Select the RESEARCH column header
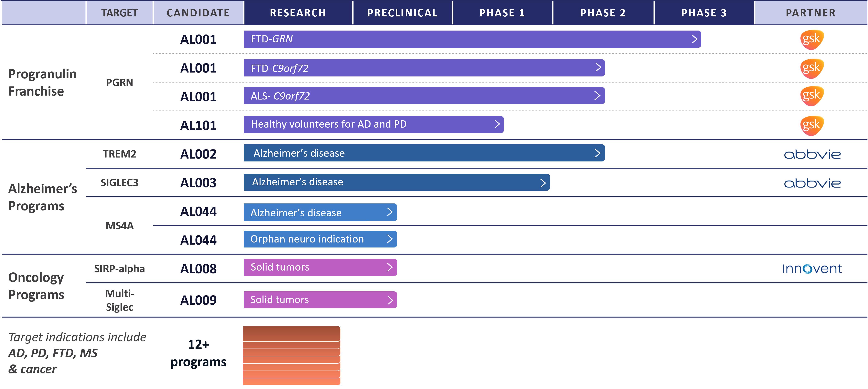Screen dimensions: 868x389 point(298,13)
